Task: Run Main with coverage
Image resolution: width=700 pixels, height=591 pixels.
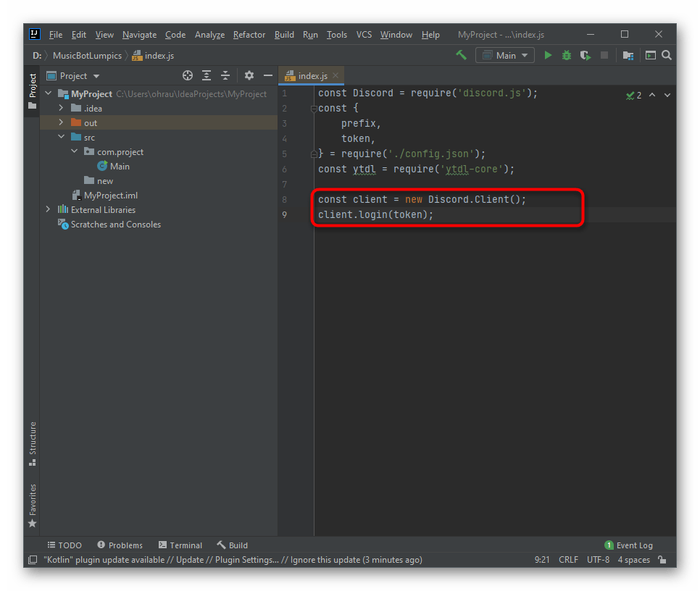Action: [x=585, y=55]
